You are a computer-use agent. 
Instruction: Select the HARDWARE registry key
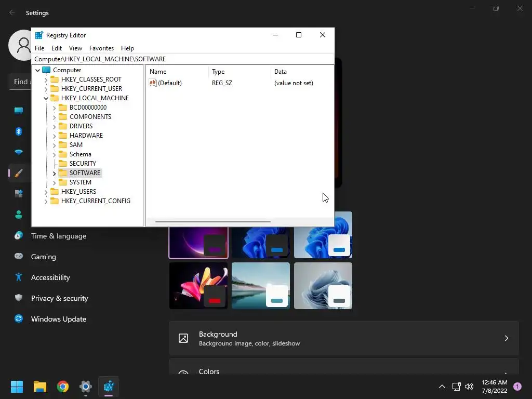[86, 136]
